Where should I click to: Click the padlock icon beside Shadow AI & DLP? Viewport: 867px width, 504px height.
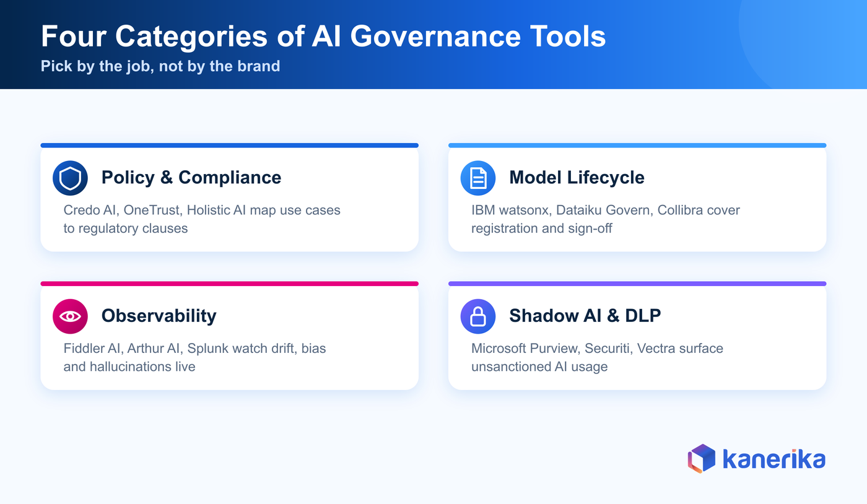coord(478,316)
